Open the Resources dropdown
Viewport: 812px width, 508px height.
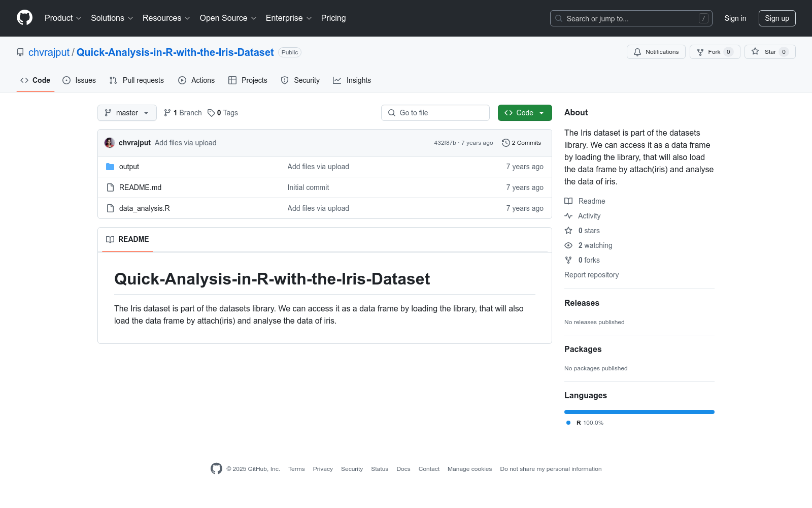tap(166, 18)
